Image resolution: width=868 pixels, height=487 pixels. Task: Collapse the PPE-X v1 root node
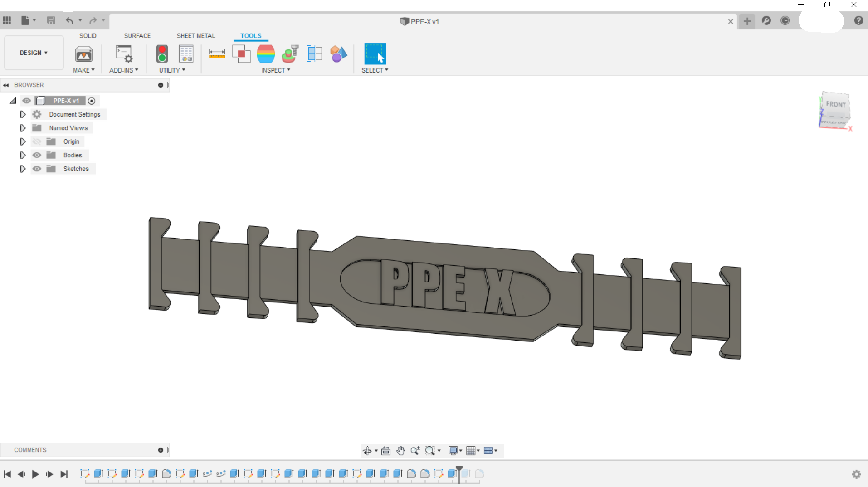(13, 101)
